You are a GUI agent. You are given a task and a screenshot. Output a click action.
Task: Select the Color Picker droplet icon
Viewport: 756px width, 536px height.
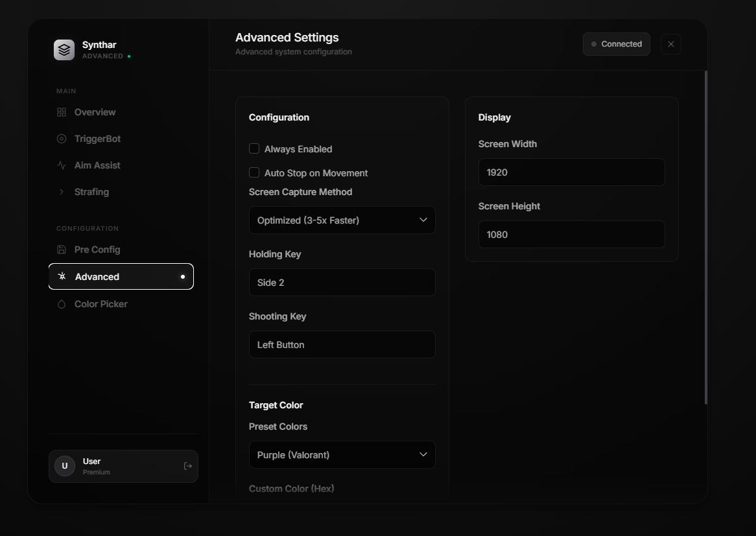point(62,303)
